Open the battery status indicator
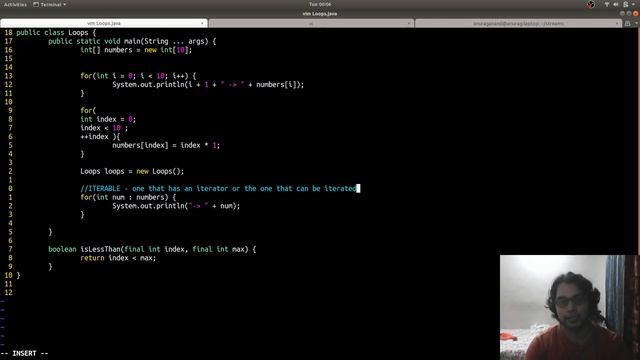 point(626,4)
